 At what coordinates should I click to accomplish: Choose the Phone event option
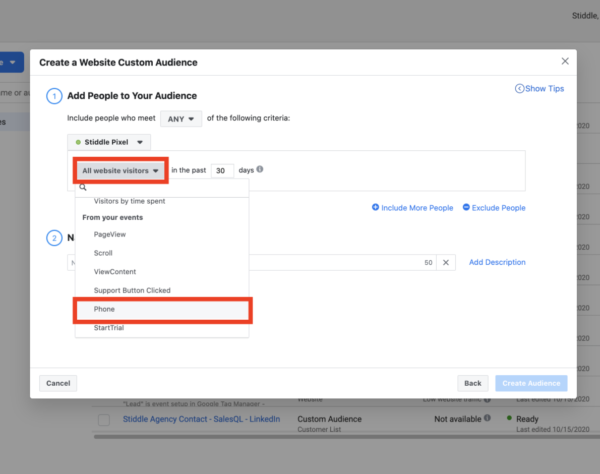click(x=104, y=309)
